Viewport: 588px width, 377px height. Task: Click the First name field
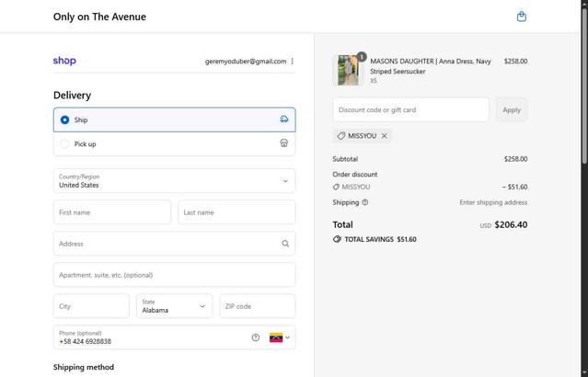112,212
